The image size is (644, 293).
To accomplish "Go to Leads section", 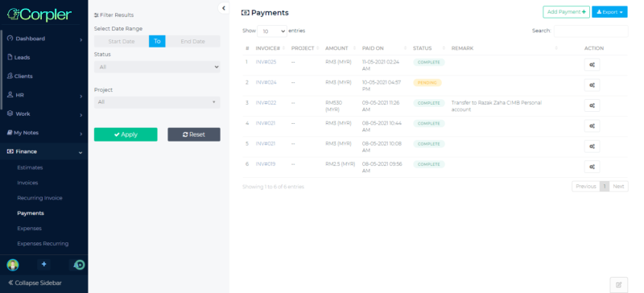I will tap(44, 57).
